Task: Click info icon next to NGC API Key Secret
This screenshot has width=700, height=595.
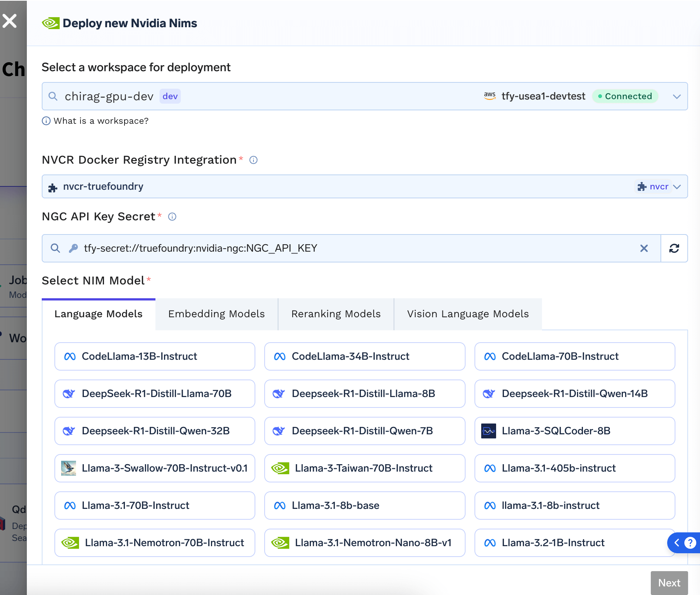Action: pos(172,217)
